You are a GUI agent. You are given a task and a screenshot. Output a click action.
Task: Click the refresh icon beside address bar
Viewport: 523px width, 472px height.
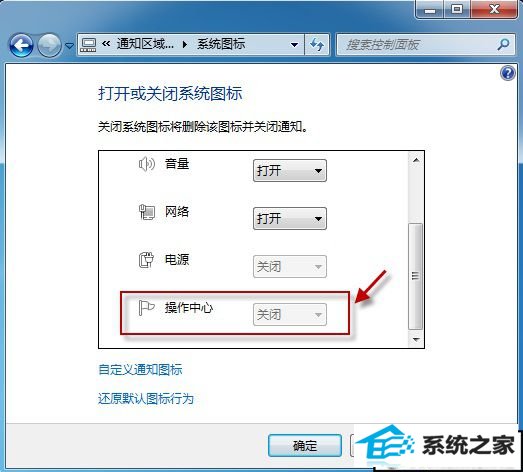(x=317, y=44)
